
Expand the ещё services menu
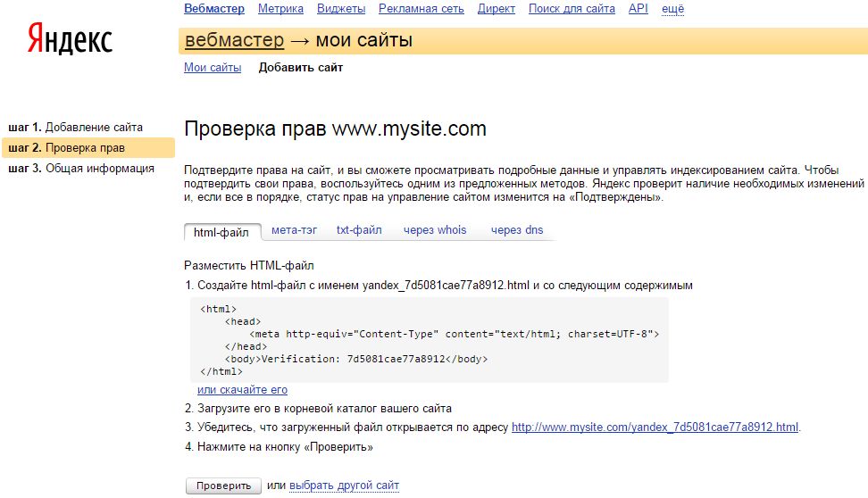(x=672, y=9)
